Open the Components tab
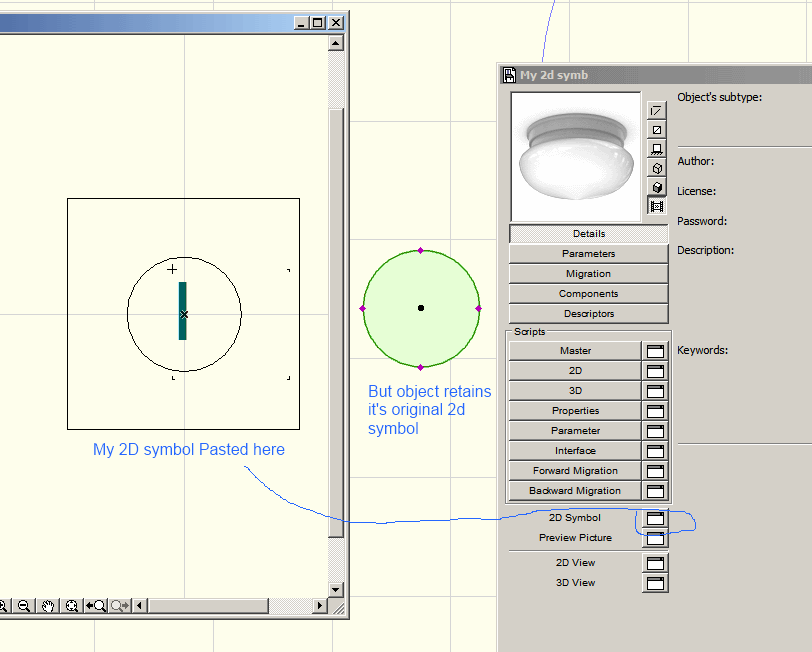This screenshot has width=812, height=652. tap(588, 294)
